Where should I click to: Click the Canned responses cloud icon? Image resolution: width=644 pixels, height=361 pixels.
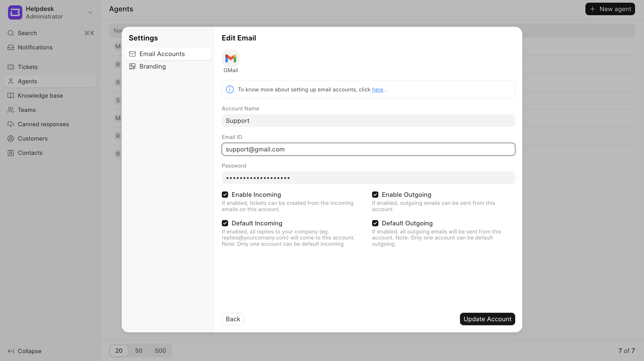tap(11, 124)
